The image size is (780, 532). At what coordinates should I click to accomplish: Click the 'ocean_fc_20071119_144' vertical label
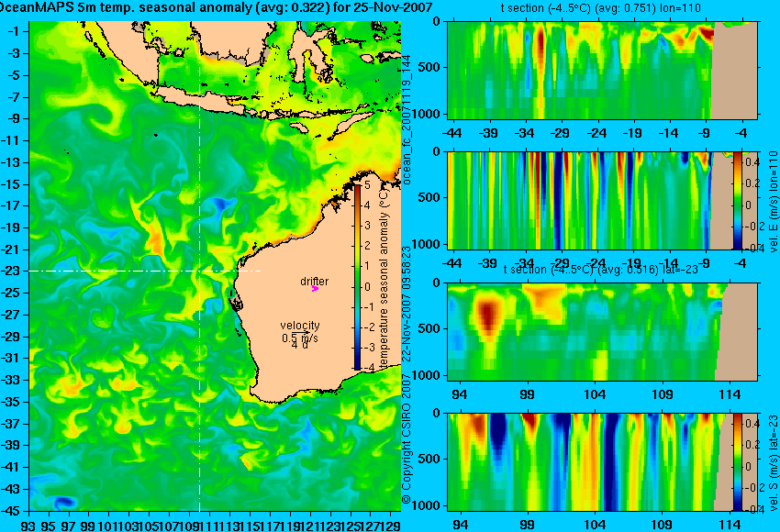click(x=407, y=119)
